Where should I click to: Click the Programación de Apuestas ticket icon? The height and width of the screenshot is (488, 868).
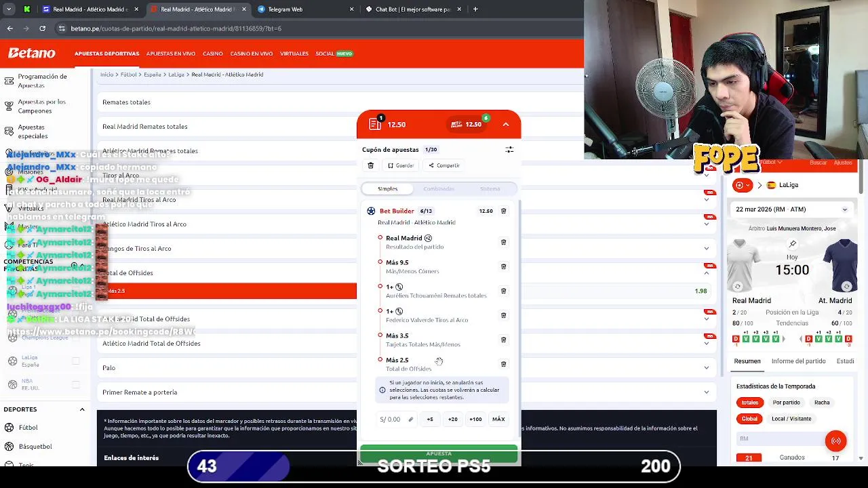(9, 81)
